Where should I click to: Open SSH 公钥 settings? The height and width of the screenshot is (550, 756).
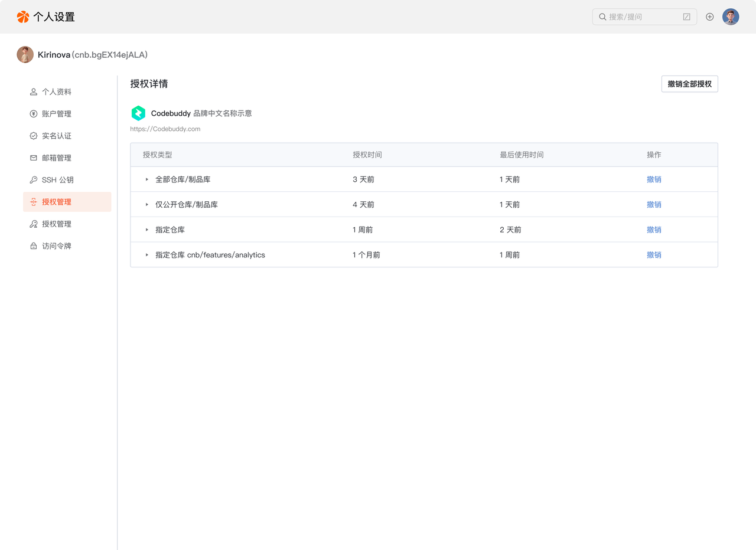tap(57, 180)
